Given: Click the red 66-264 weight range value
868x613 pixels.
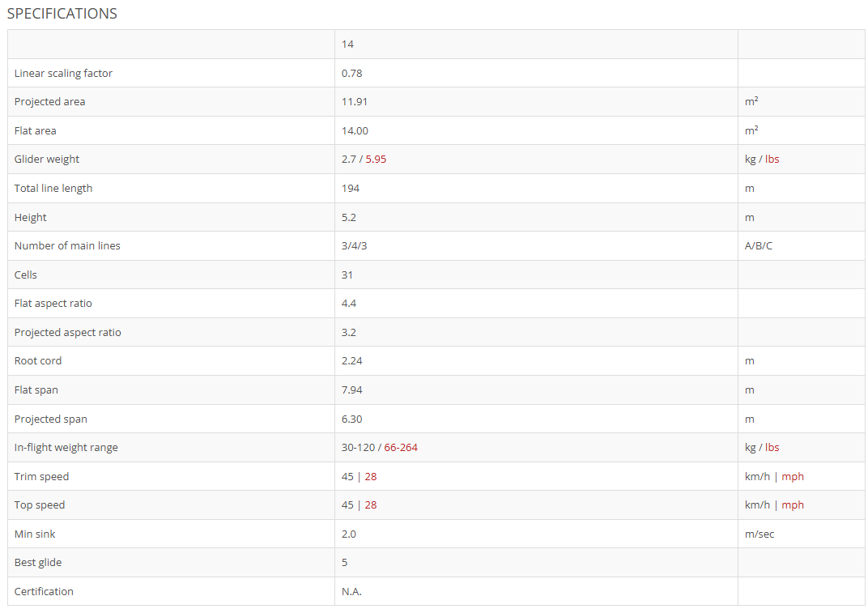Looking at the screenshot, I should click(x=401, y=448).
